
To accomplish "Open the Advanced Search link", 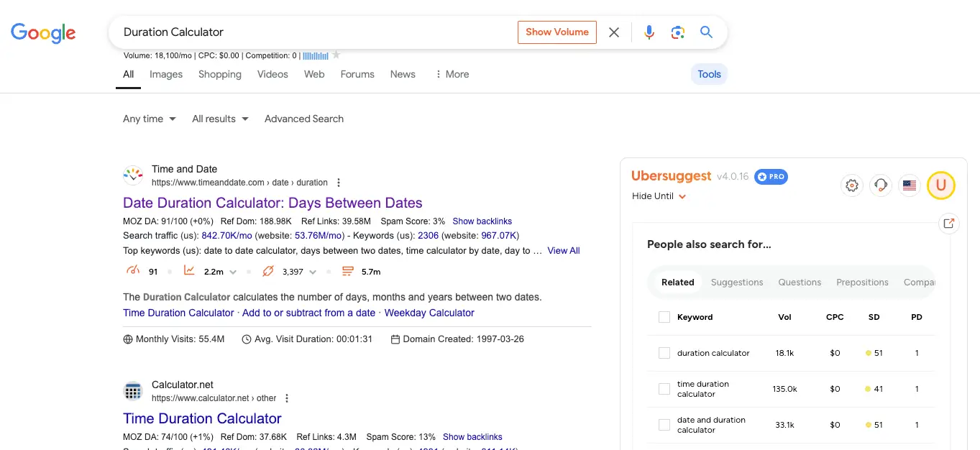I will coord(304,119).
